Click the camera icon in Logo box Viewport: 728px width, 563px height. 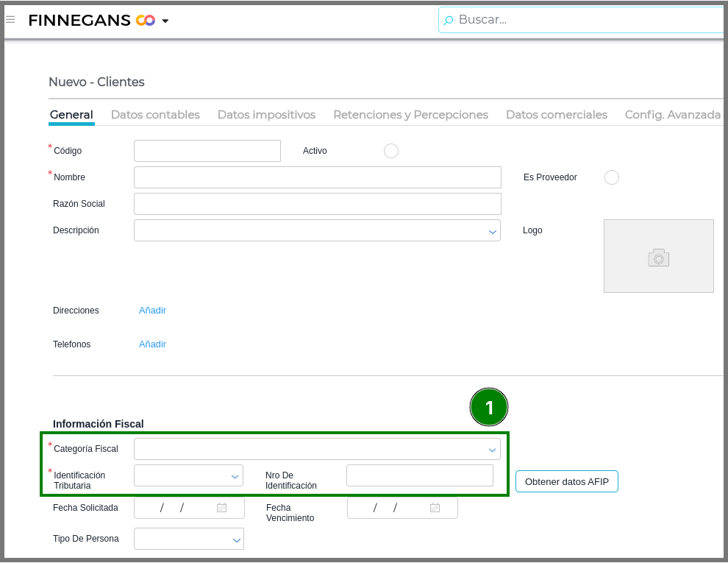point(658,257)
